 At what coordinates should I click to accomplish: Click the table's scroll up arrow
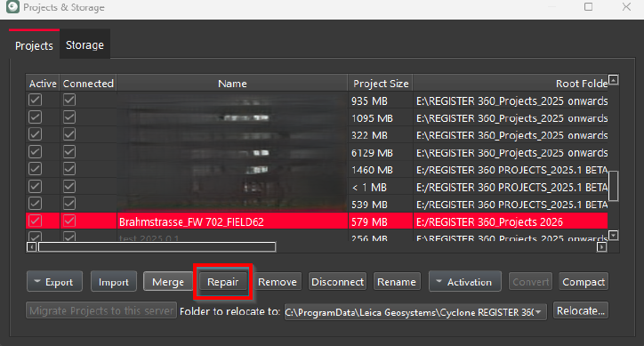tap(613, 80)
